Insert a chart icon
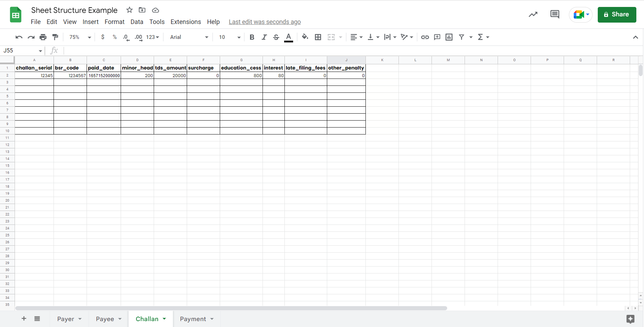The image size is (644, 327). (449, 37)
